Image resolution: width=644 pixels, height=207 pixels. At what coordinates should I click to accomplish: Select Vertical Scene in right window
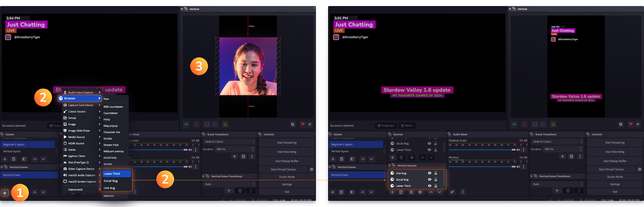pos(357,175)
